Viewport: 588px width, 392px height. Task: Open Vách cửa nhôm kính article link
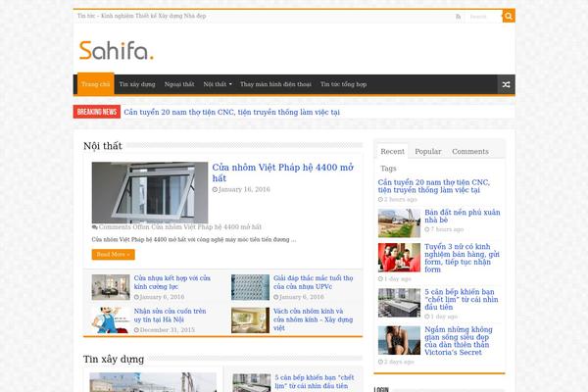click(x=314, y=319)
